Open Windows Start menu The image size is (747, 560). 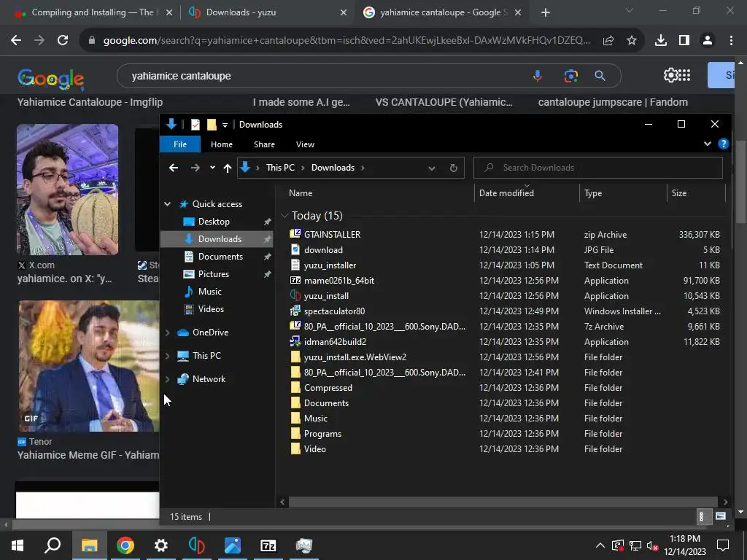[x=18, y=545]
